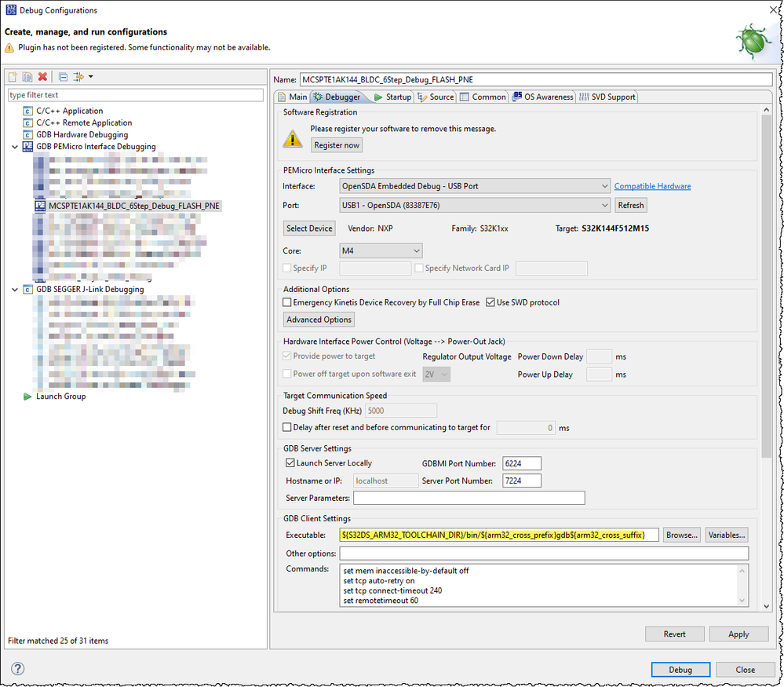
Task: Enable Emergency Kinetis Device Recovery by Full Chip Erase
Action: point(288,302)
